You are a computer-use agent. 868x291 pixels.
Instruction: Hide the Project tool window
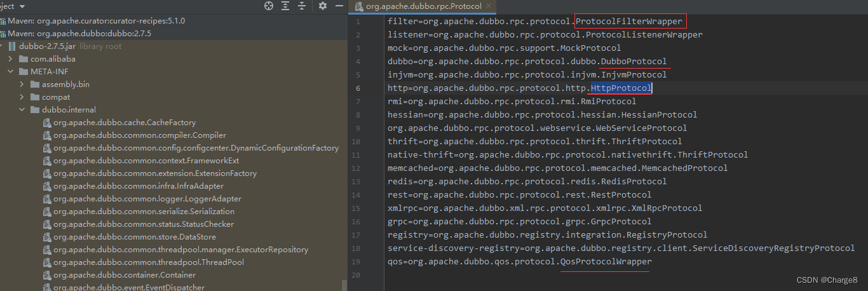(x=339, y=6)
